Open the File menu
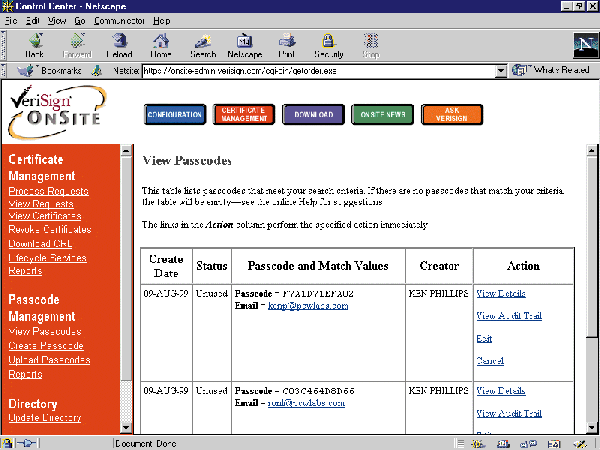Screen dimensions: 600x450 [11, 21]
